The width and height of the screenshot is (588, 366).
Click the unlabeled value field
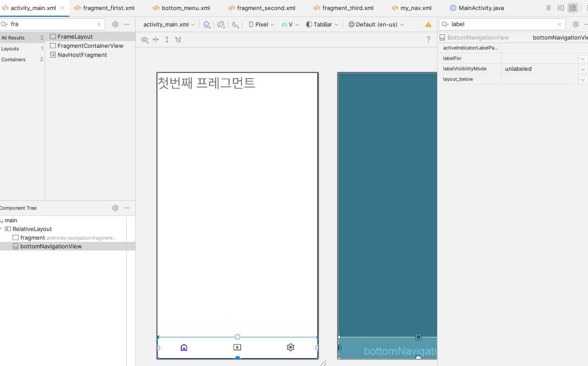[x=540, y=69]
